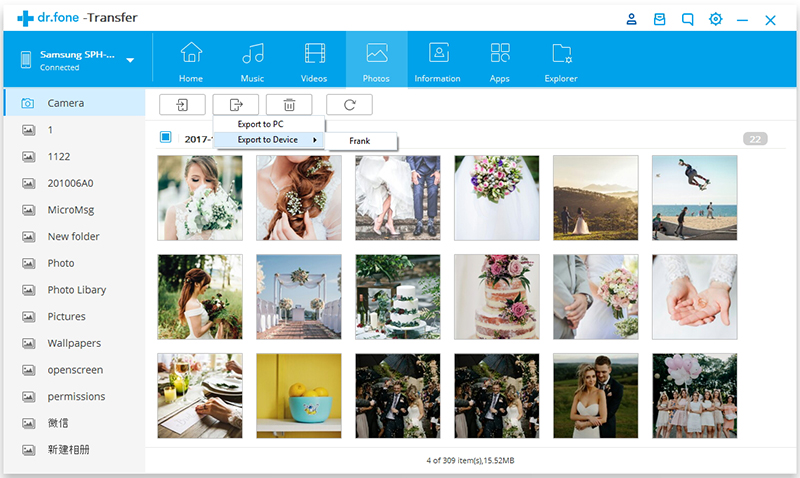Click the 22 photo count badge

tap(755, 139)
